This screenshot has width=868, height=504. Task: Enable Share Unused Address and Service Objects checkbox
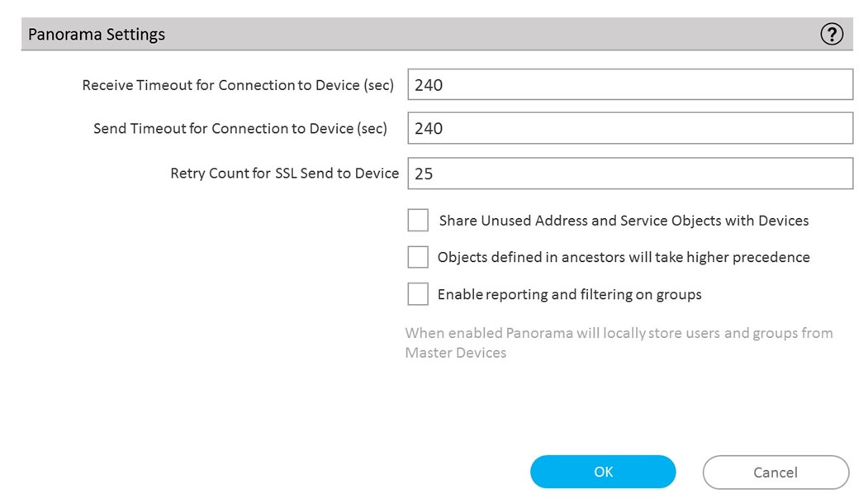(418, 220)
